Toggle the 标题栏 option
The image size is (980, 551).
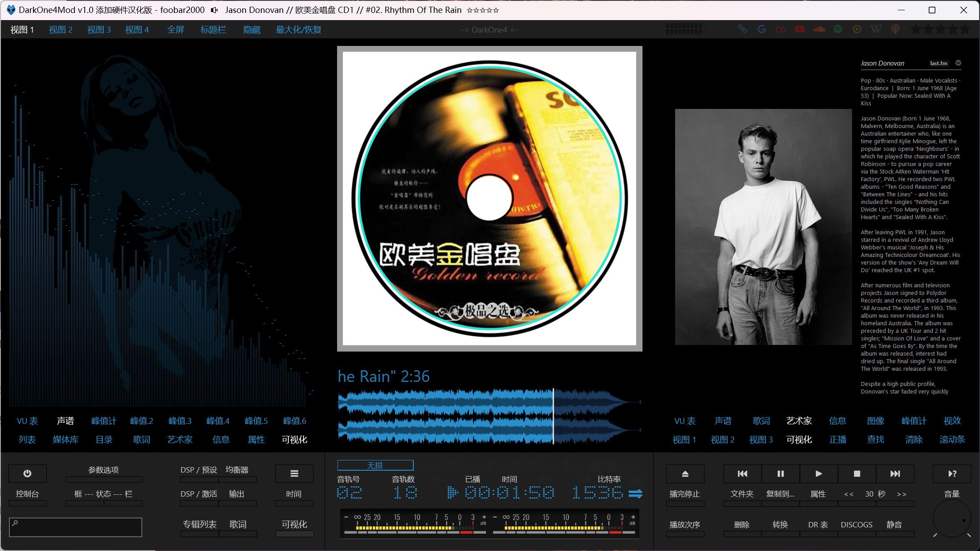coord(213,29)
